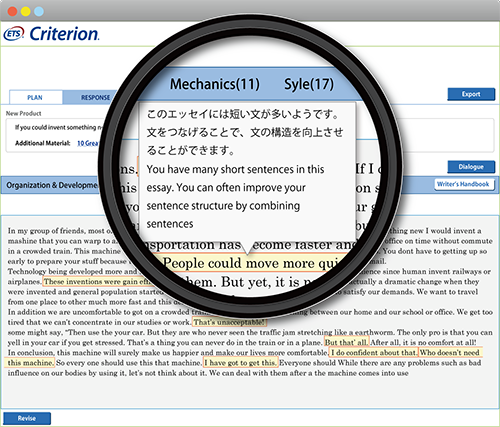Viewport: 500px width, 427px height.
Task: Click the Revise button
Action: 27,418
